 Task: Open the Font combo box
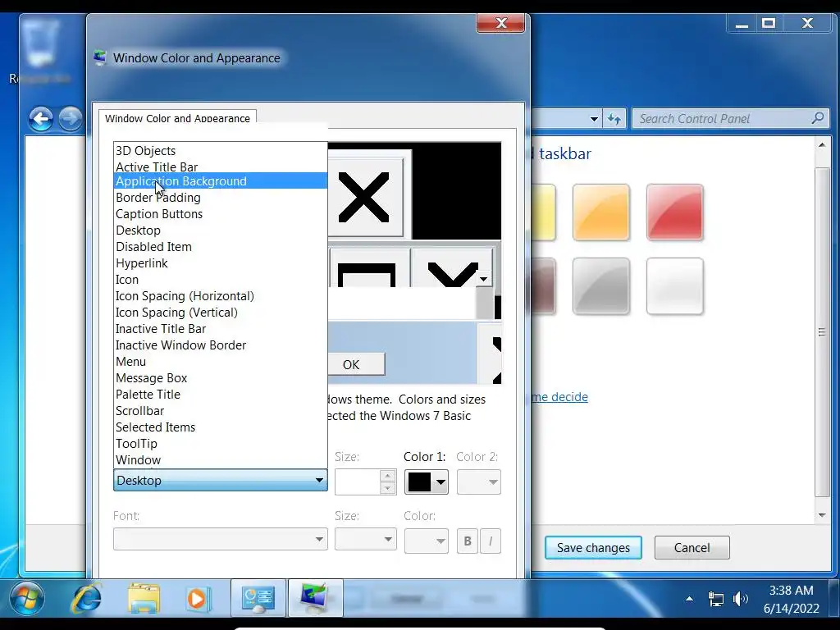point(220,539)
